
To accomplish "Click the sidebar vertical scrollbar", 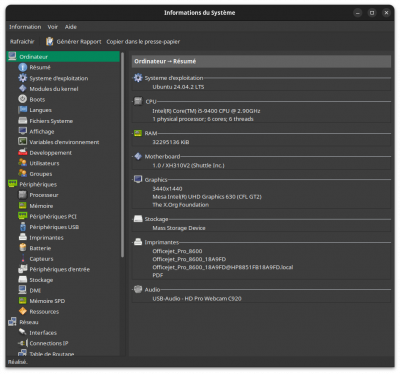I will 122,155.
